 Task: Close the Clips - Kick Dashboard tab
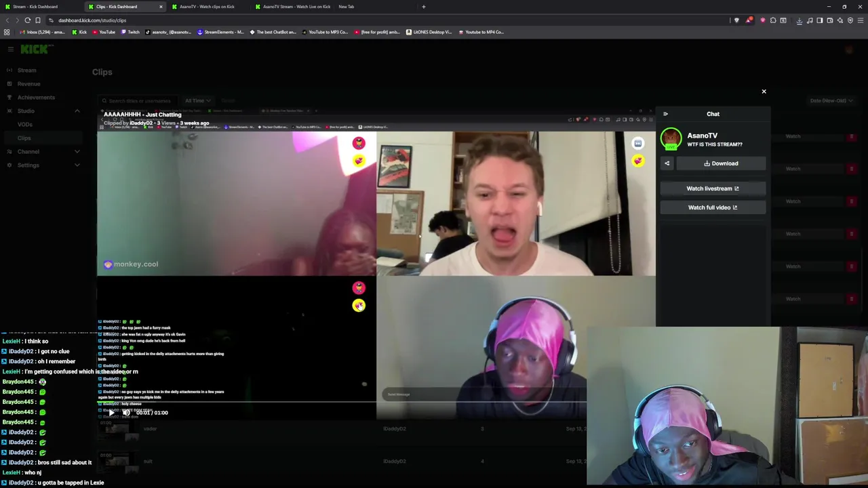[x=161, y=7]
